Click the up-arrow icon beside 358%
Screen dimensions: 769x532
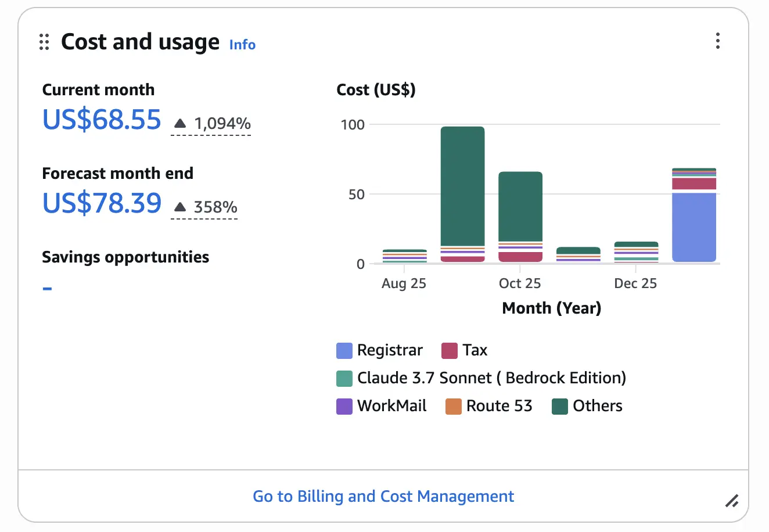[180, 207]
